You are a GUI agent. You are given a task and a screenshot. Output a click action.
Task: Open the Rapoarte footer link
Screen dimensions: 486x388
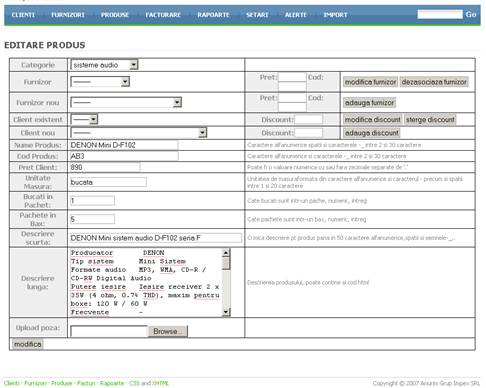[x=112, y=383]
